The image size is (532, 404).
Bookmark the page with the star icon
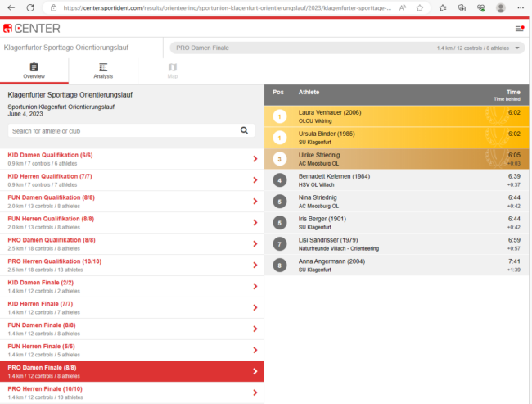tap(443, 7)
